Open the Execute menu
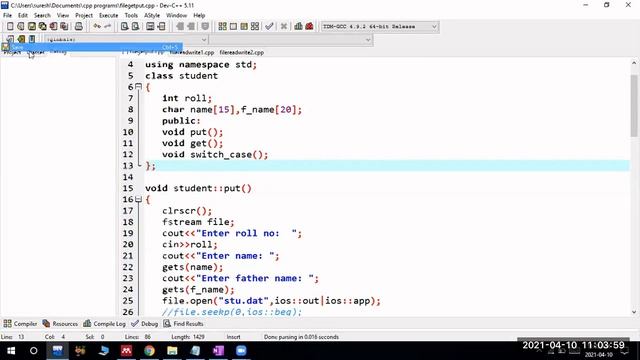640x360 pixels. [109, 16]
